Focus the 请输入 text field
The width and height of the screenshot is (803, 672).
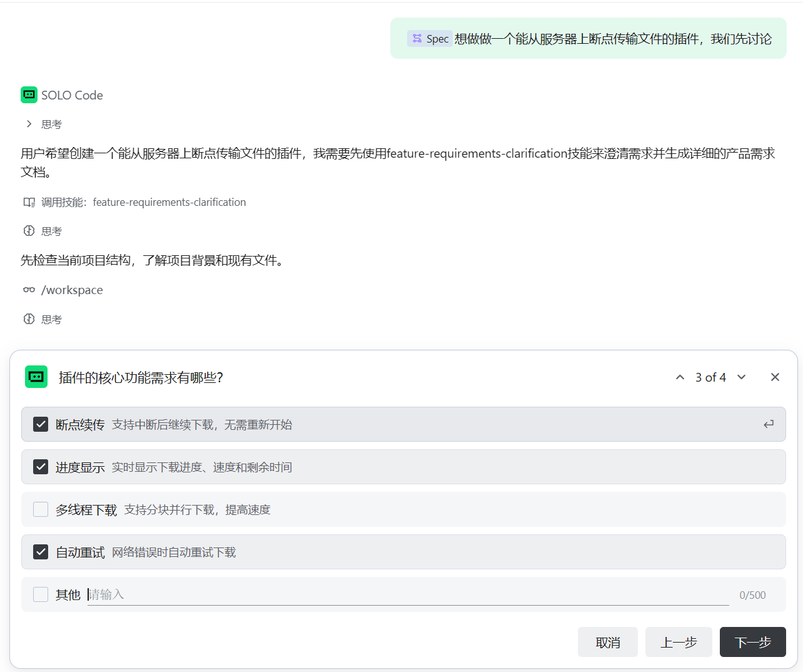coord(408,594)
